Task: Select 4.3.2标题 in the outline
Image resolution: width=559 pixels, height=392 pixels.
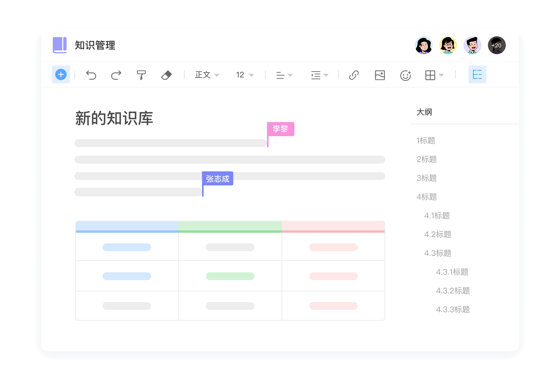Action: [x=453, y=291]
